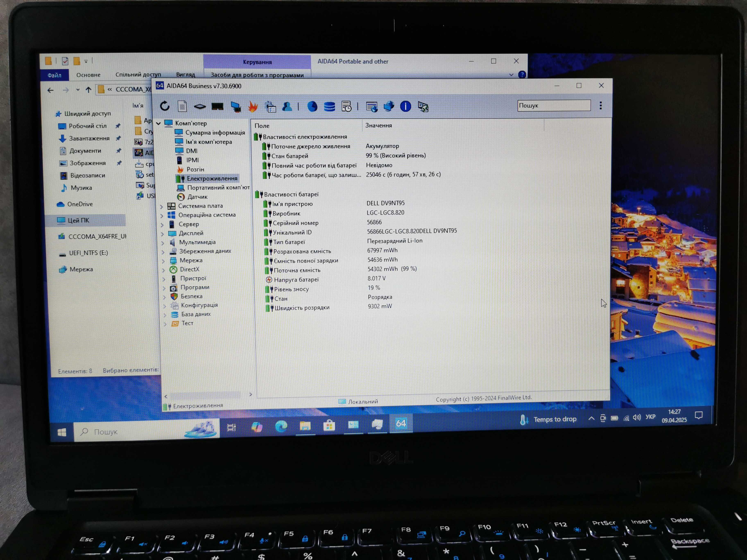Open the blue info toolbar icon

point(406,106)
